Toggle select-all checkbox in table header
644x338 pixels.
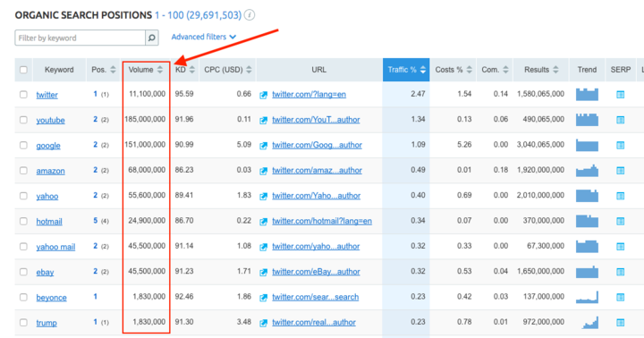tap(23, 70)
